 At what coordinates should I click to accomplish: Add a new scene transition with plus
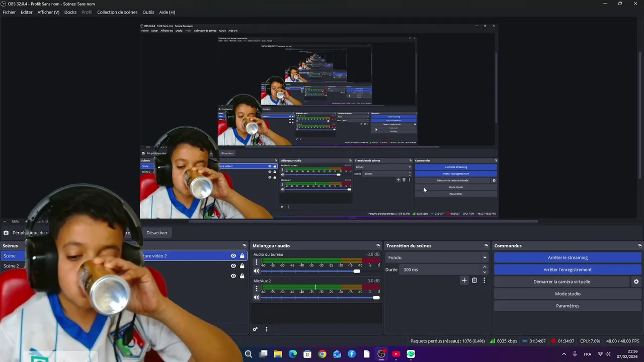click(x=464, y=281)
